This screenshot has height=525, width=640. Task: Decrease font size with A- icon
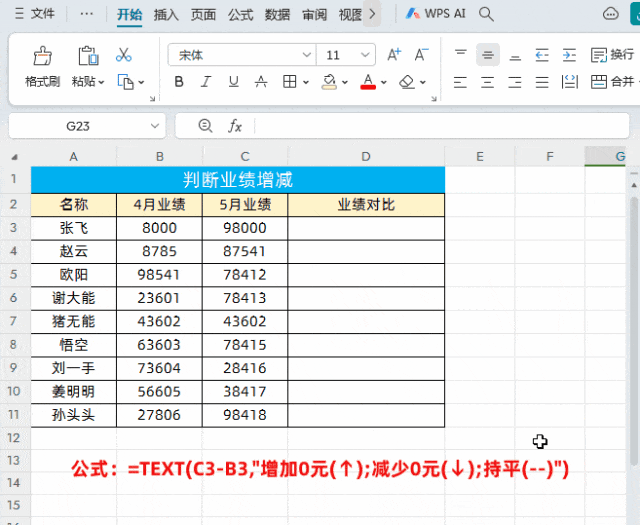[x=421, y=55]
